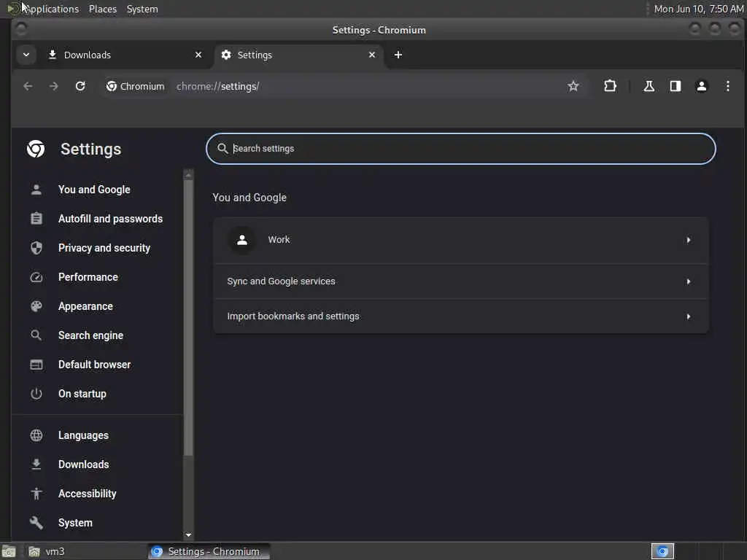Open Search engine settings section
The width and height of the screenshot is (747, 560).
coord(90,335)
